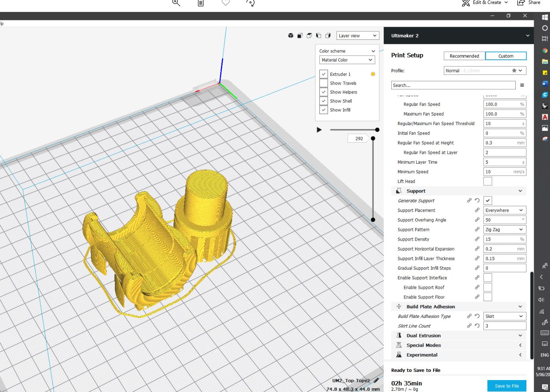
Task: Enable the Show Travels checkbox
Action: coord(323,83)
